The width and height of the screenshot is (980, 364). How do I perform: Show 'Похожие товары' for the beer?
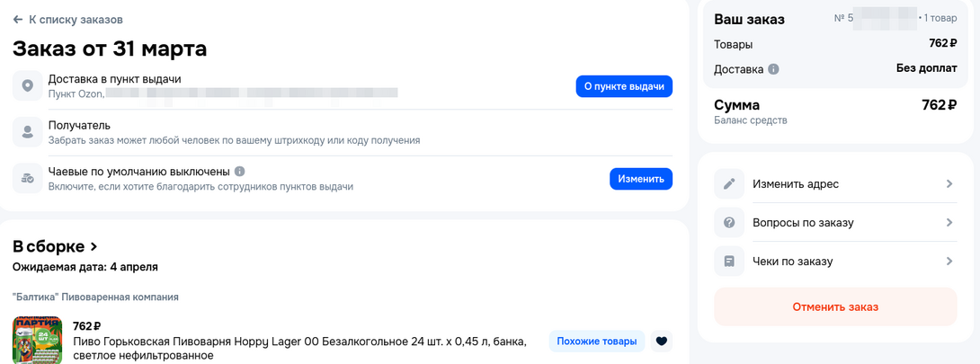(x=596, y=342)
